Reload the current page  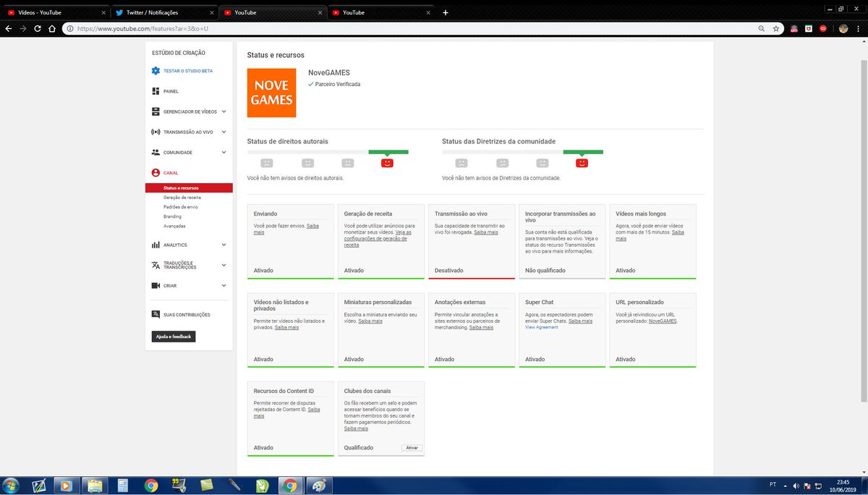pos(38,29)
